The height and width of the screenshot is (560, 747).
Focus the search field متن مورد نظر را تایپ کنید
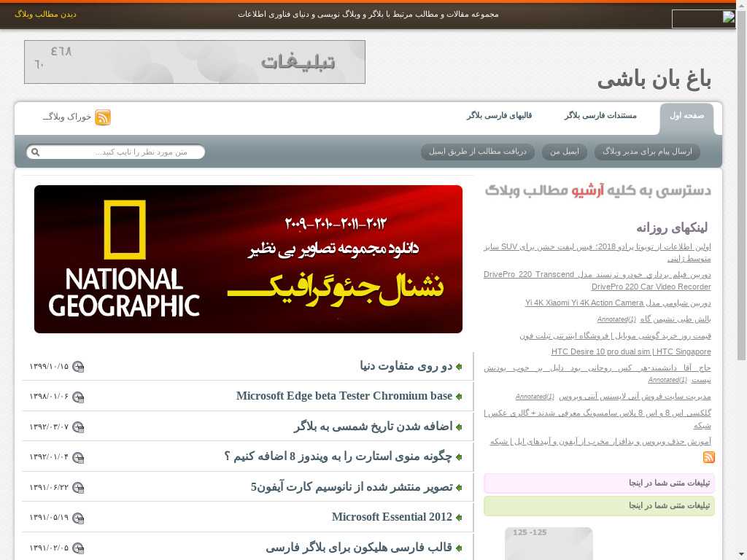point(116,152)
